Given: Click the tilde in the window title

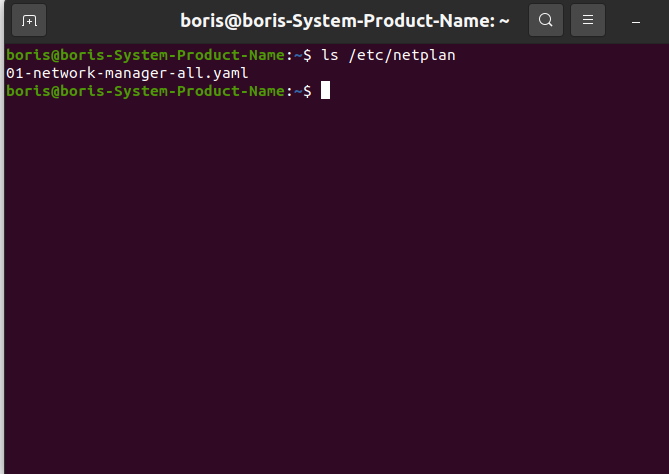Looking at the screenshot, I should point(504,20).
